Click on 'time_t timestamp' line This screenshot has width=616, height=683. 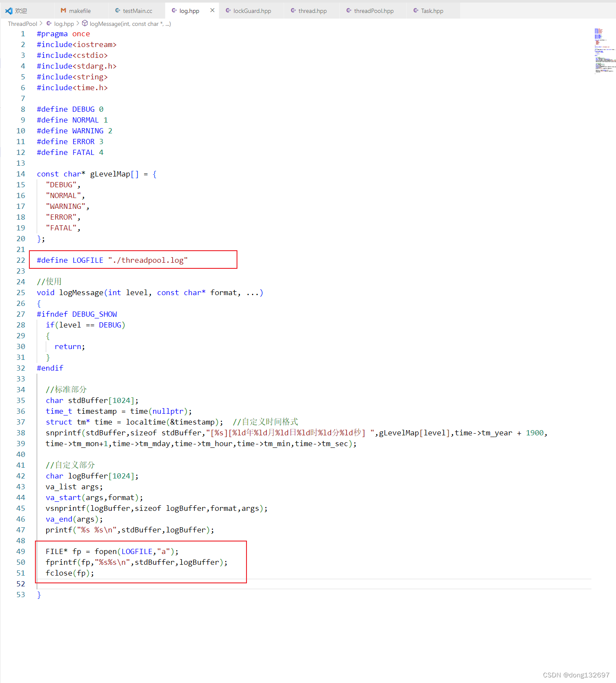point(119,411)
